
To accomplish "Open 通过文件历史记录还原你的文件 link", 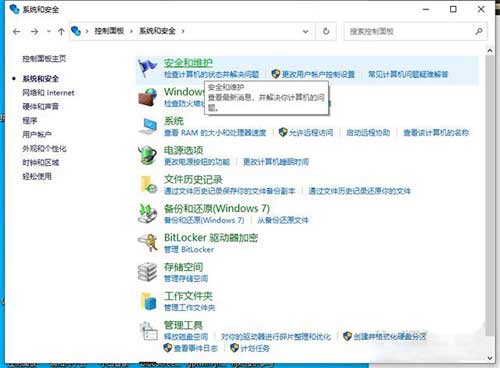I will 359,191.
